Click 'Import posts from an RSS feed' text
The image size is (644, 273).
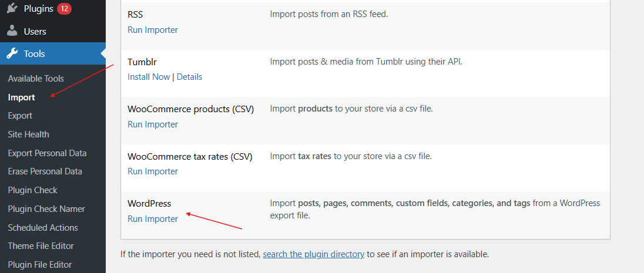pyautogui.click(x=329, y=14)
